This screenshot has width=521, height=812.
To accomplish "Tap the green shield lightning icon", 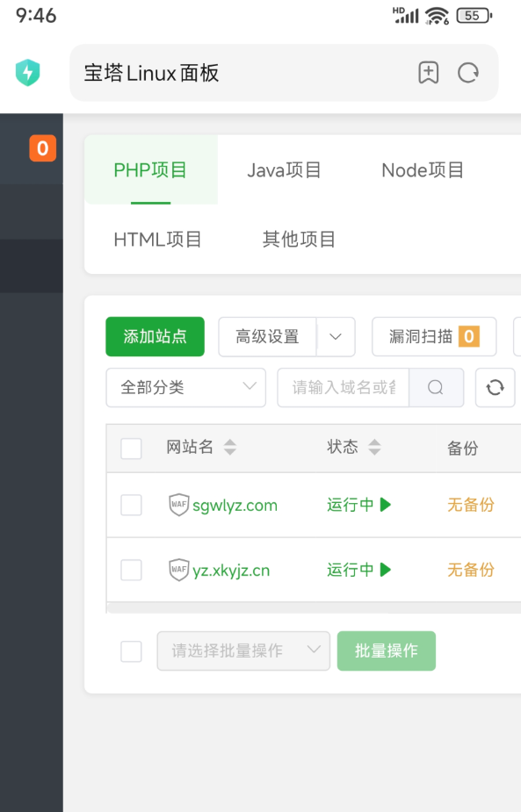I will tap(28, 73).
